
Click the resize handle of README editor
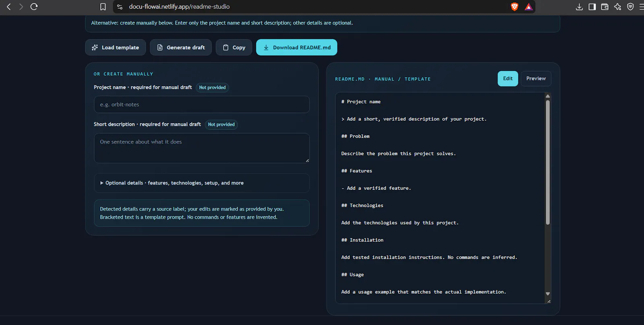549,301
